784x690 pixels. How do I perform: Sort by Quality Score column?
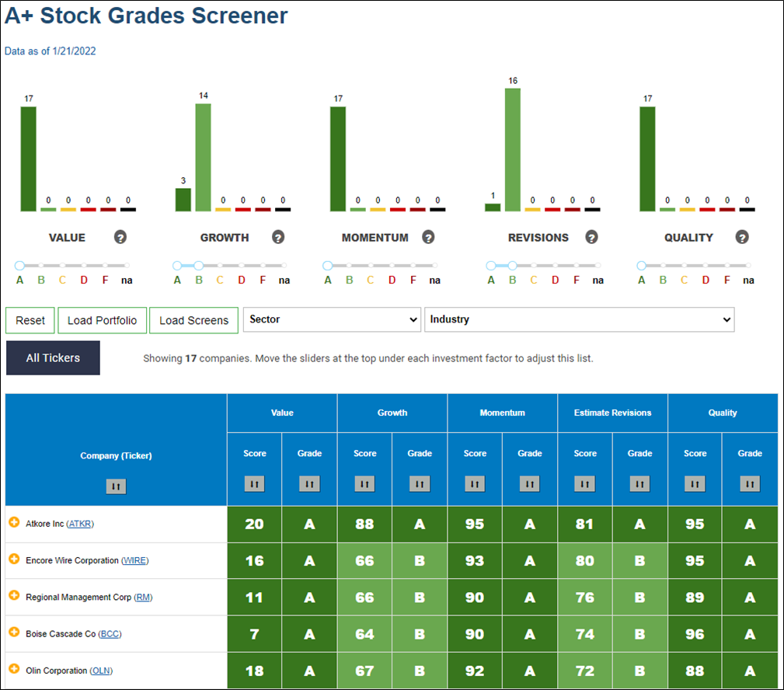(x=695, y=483)
